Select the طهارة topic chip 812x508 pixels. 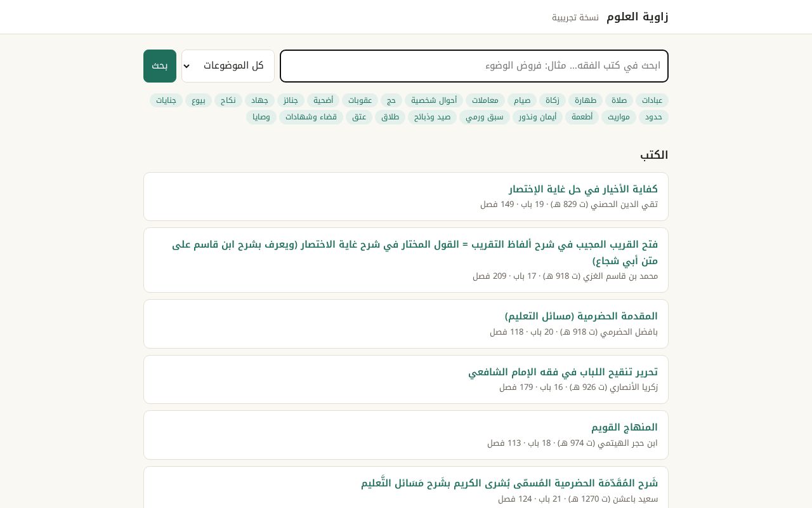pyautogui.click(x=586, y=100)
